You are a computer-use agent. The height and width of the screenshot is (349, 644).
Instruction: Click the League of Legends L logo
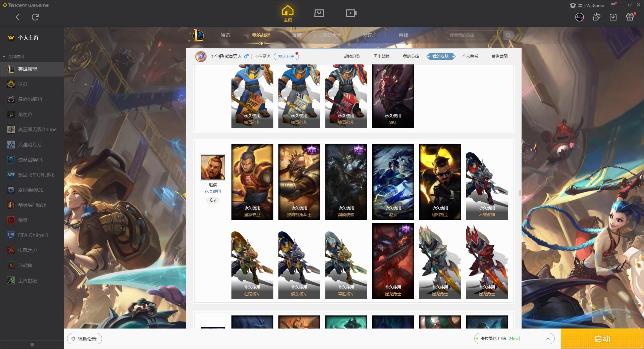[x=198, y=35]
